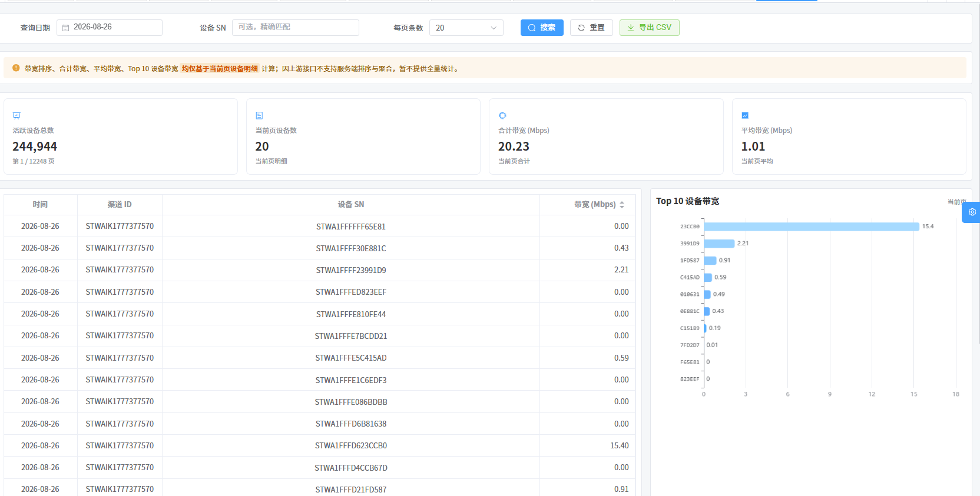The image size is (980, 496).
Task: Click the icon above 活跃设备总数
Action: (16, 115)
